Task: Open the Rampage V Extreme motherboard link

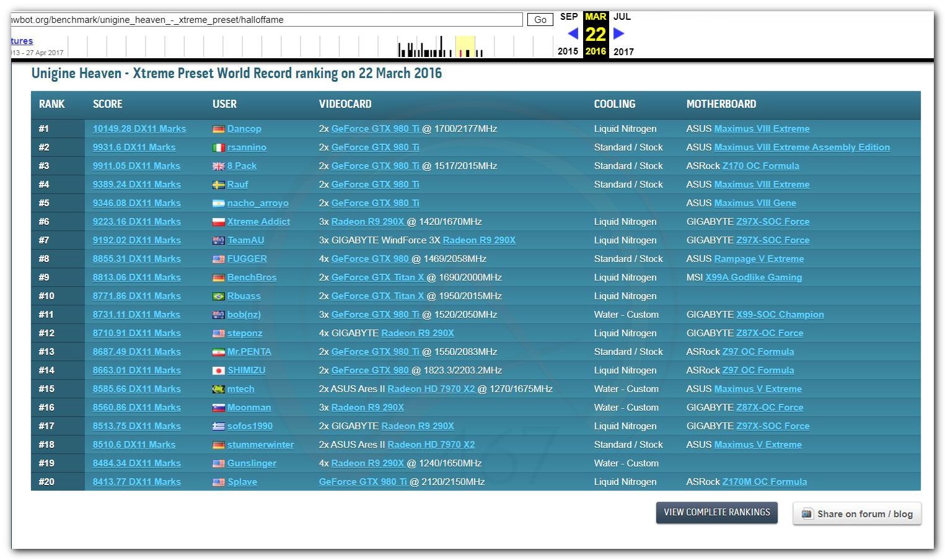Action: (759, 259)
